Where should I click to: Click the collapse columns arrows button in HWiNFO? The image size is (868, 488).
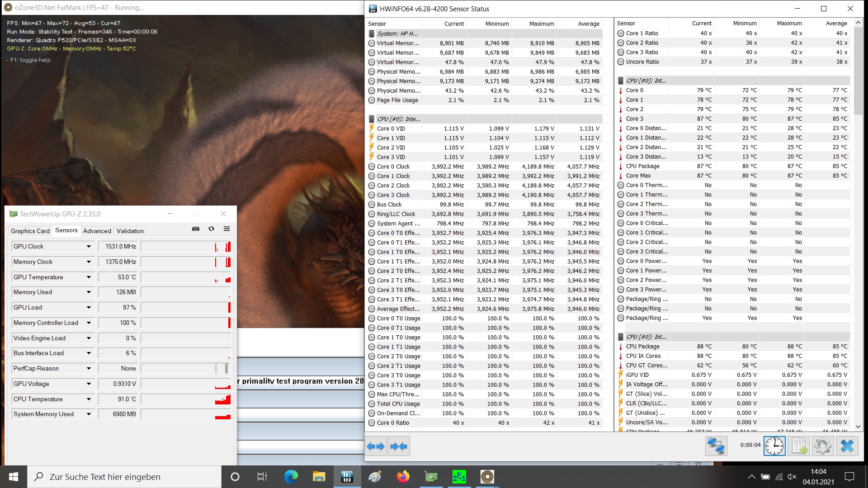click(399, 446)
